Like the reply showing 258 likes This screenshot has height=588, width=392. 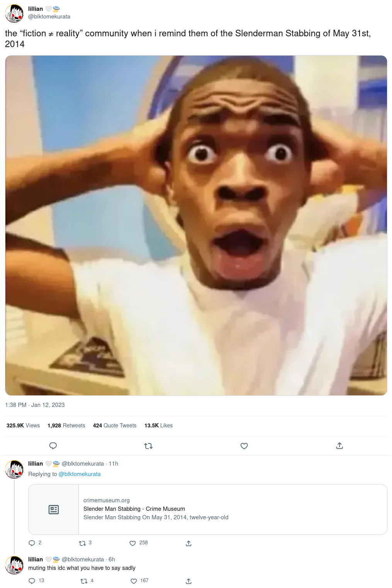pyautogui.click(x=132, y=543)
